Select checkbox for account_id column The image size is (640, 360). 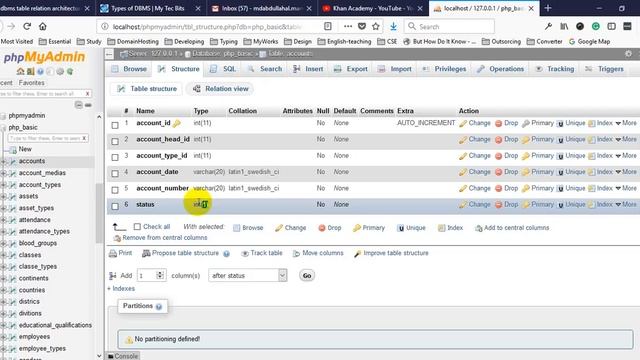(115, 125)
